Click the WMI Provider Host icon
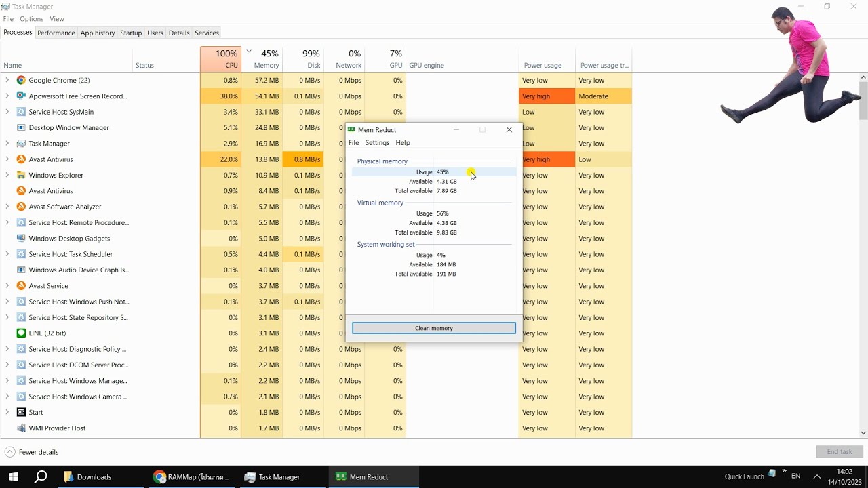Screen dimensions: 868x488 pyautogui.click(x=21, y=428)
